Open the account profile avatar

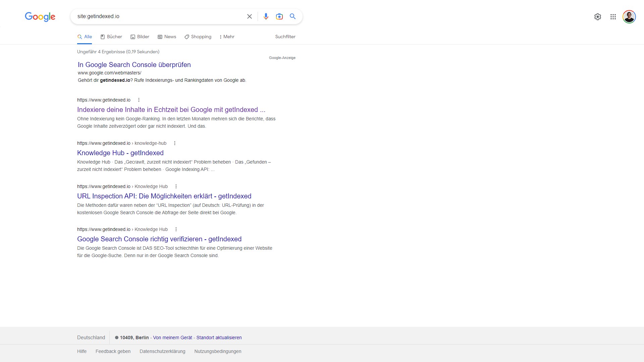coord(629,17)
